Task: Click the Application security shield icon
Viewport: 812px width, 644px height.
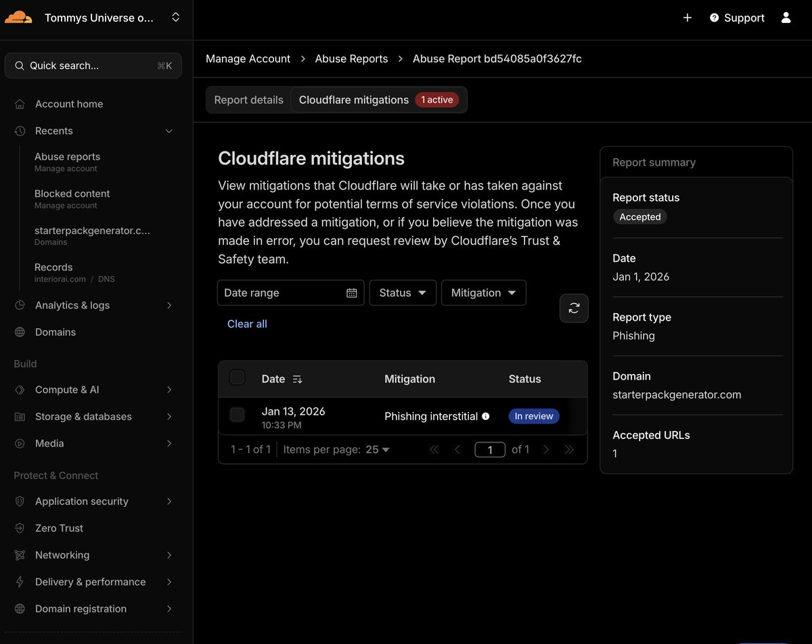Action: (20, 501)
